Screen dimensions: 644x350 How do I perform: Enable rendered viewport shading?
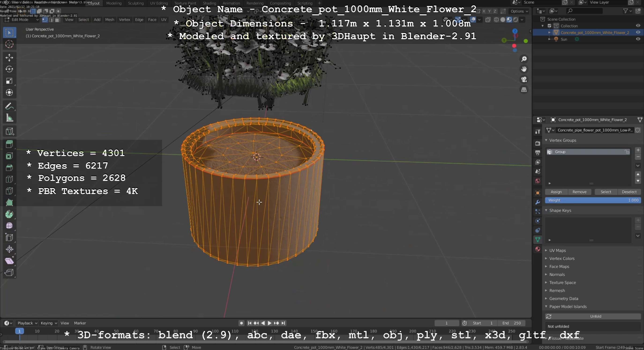click(x=516, y=20)
